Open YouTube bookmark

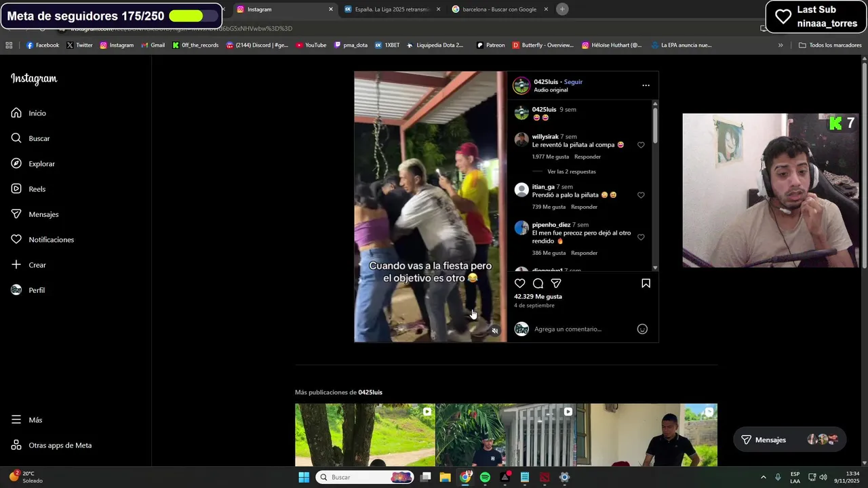click(311, 45)
